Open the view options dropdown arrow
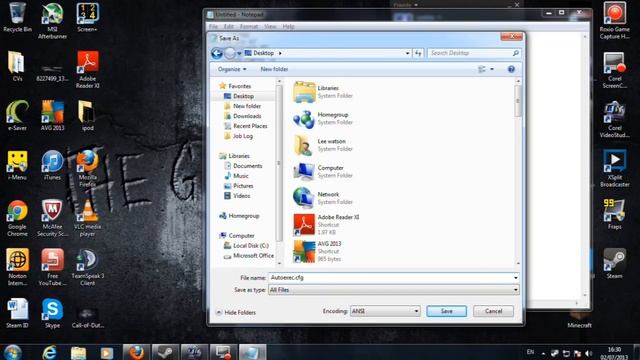640x360 pixels. point(492,69)
